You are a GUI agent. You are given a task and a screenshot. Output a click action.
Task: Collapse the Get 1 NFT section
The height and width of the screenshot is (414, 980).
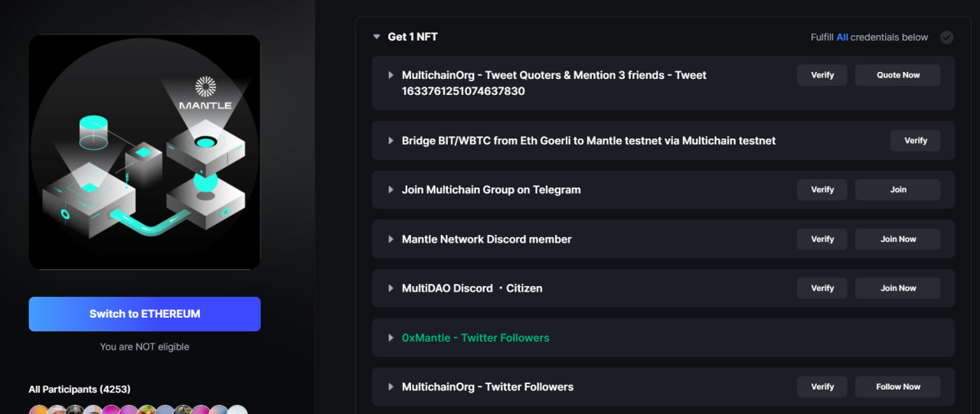(x=376, y=37)
